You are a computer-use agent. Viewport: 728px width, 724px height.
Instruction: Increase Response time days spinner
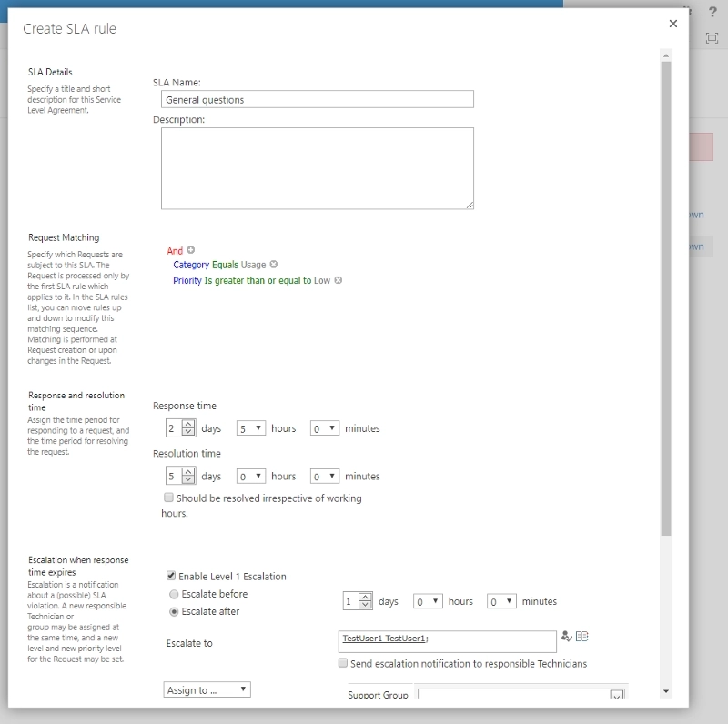click(x=188, y=424)
